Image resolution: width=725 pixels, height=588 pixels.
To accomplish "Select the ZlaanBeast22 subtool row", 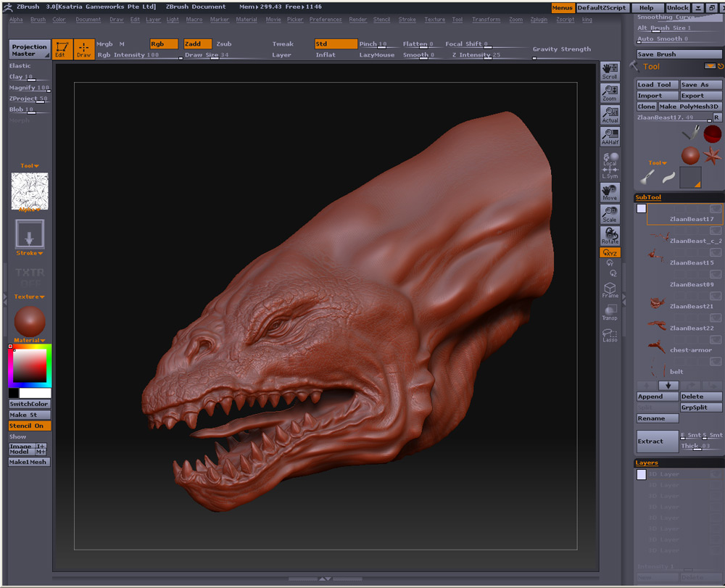I will (x=685, y=325).
